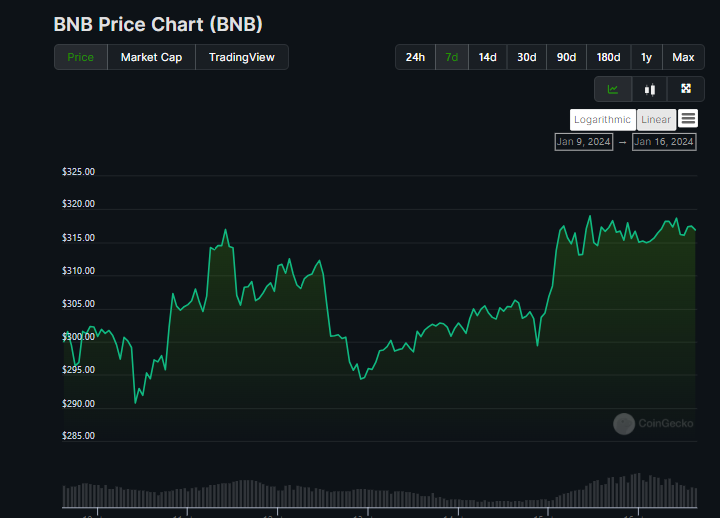Enable Linear scale
This screenshot has height=518, width=720.
(656, 120)
